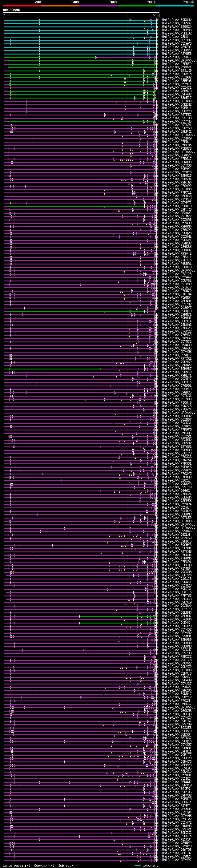Select the UniRef100_A2YME8 label

click(177, 54)
